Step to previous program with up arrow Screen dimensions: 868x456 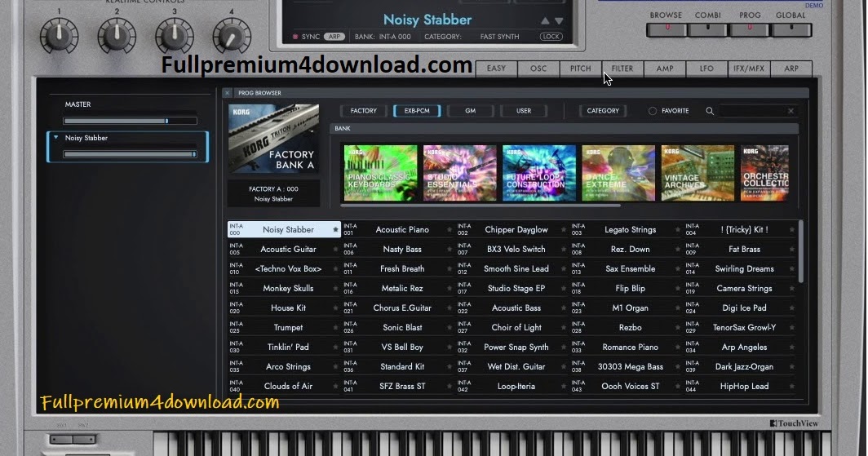tap(545, 20)
